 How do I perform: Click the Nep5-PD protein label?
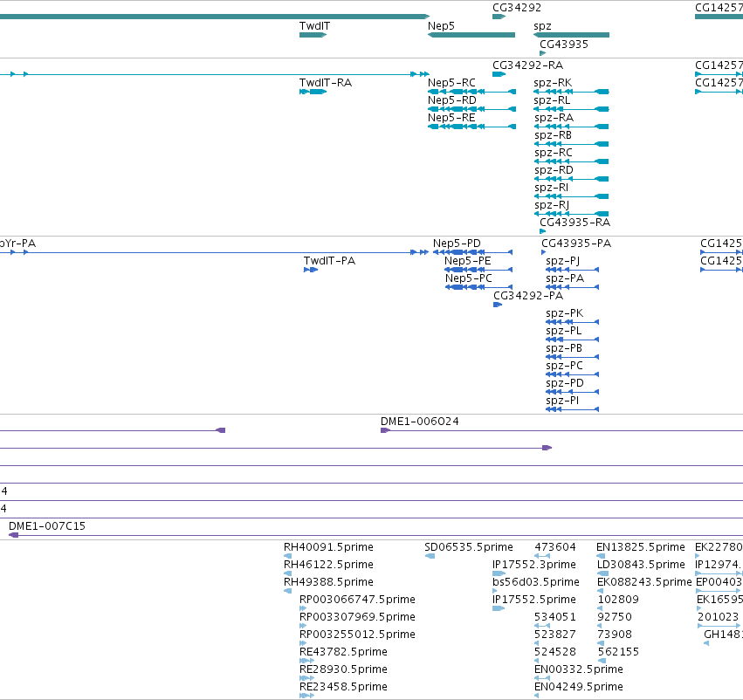(x=457, y=244)
